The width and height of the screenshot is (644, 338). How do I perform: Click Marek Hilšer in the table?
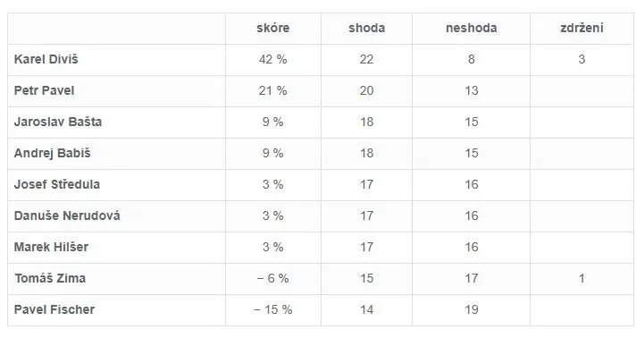(51, 247)
